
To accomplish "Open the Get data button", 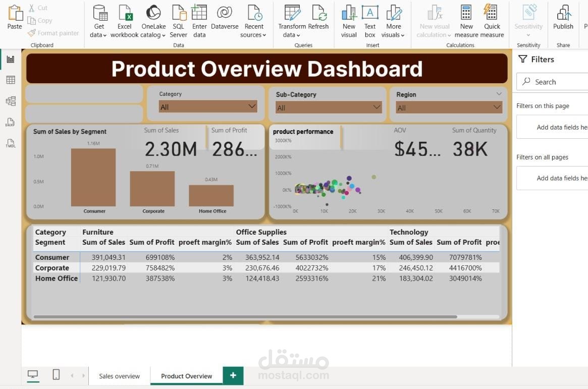I will (x=99, y=22).
